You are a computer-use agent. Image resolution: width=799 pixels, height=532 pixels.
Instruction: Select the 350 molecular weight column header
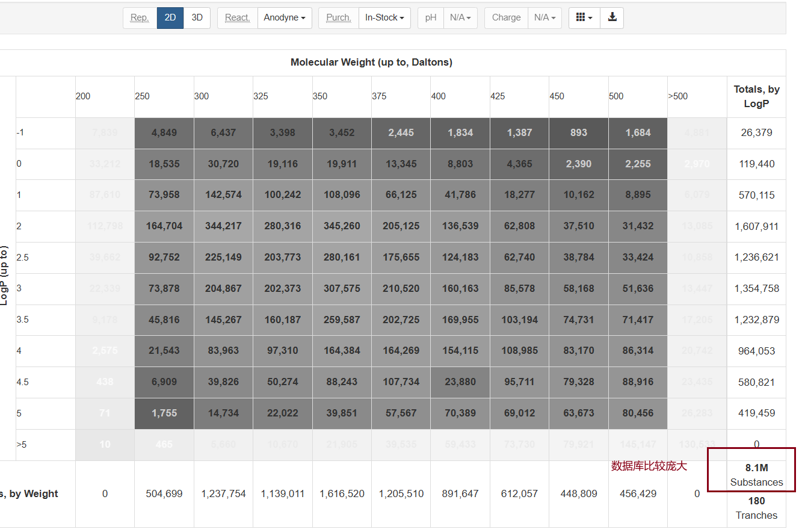[342, 96]
